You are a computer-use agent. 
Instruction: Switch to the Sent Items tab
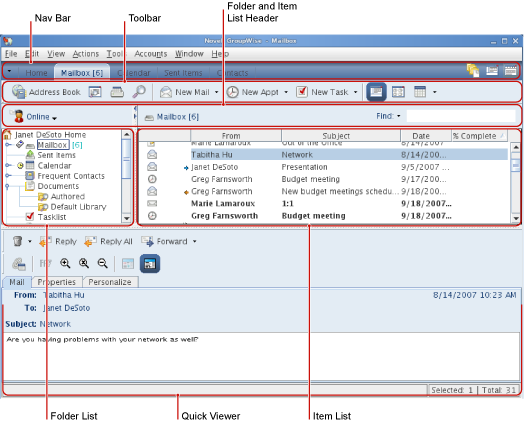(183, 73)
